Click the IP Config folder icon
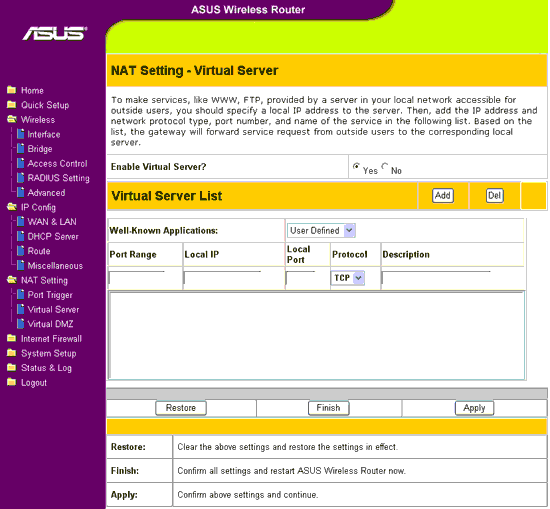 (x=12, y=207)
